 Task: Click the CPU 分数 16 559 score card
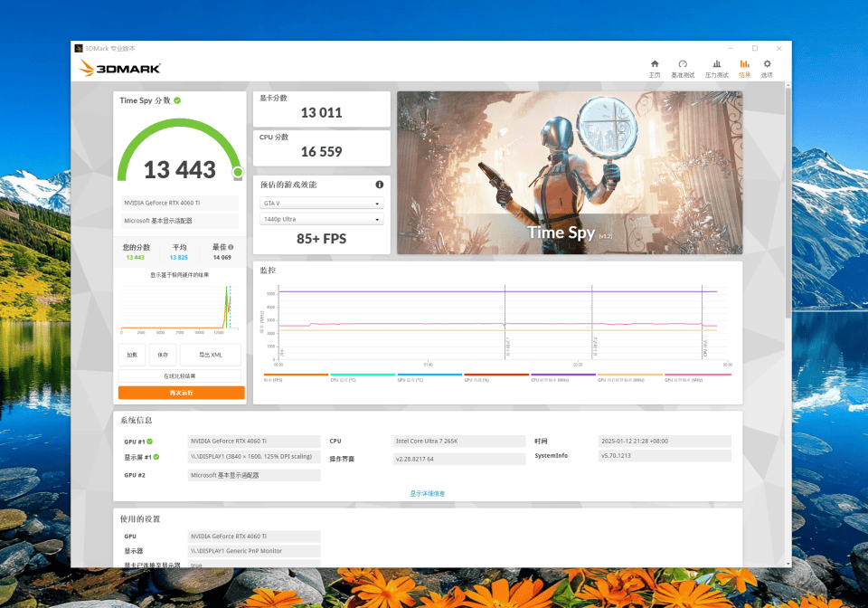[x=322, y=147]
